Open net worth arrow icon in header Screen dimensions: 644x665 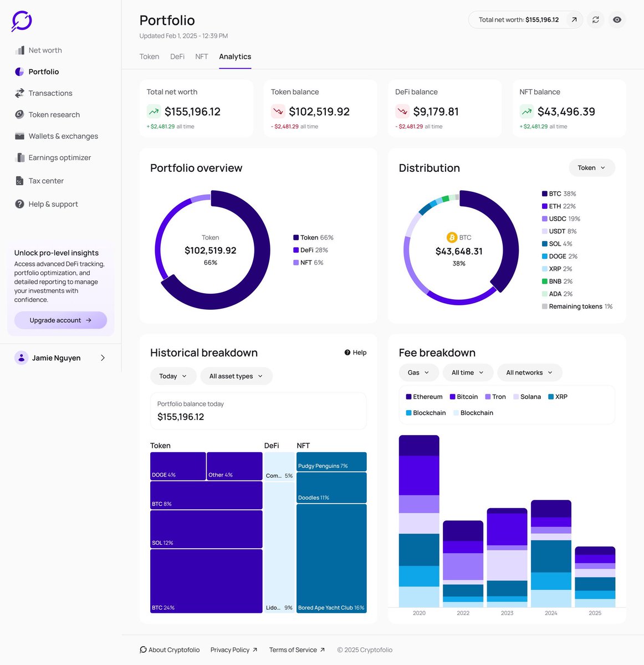tap(574, 20)
